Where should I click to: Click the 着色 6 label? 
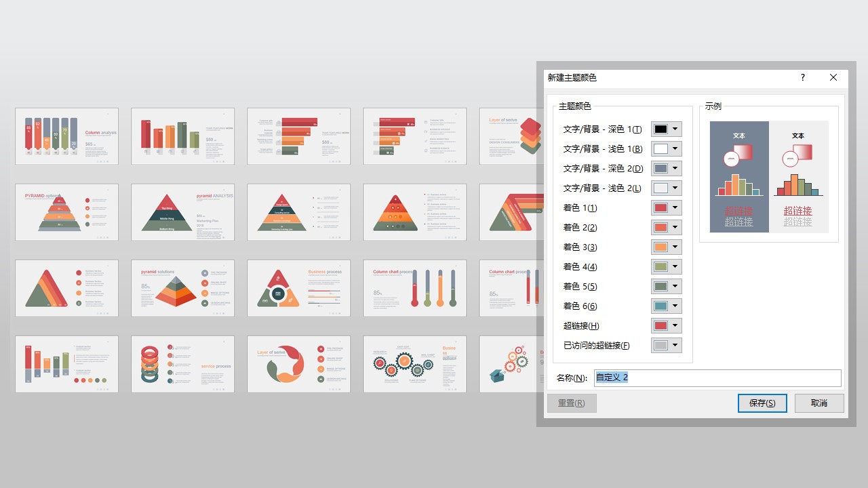580,306
